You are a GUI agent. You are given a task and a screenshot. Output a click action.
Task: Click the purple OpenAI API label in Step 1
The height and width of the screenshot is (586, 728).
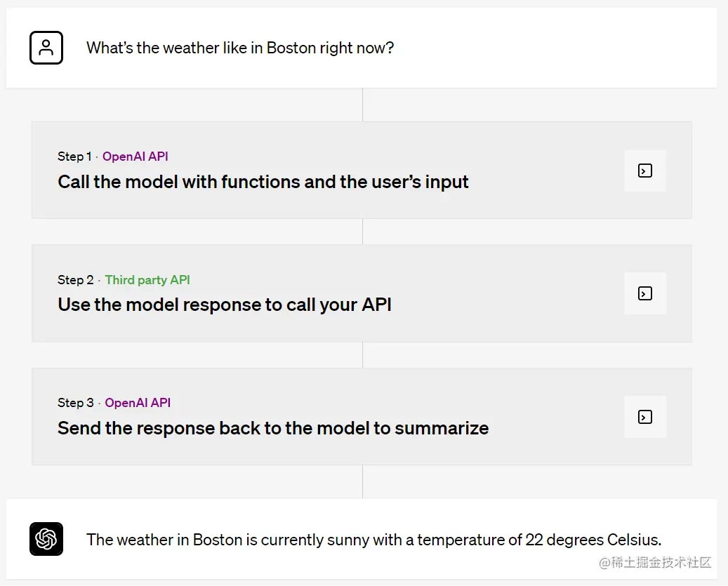tap(135, 157)
